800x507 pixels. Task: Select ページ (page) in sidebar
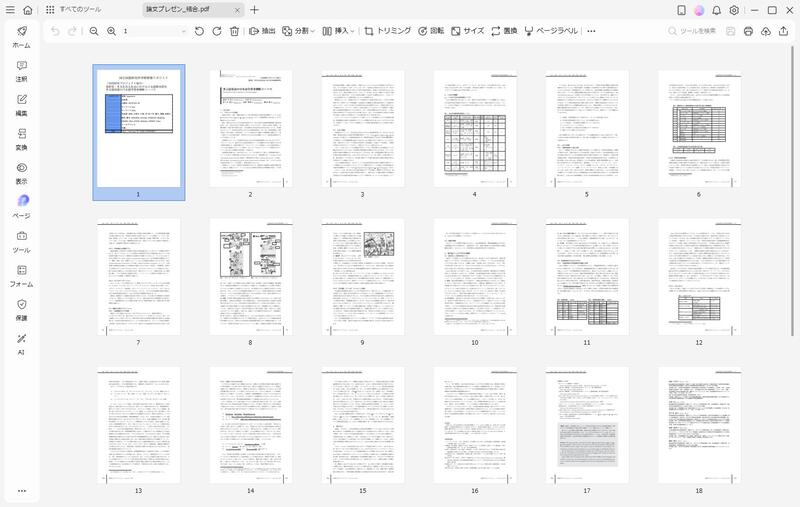click(21, 207)
